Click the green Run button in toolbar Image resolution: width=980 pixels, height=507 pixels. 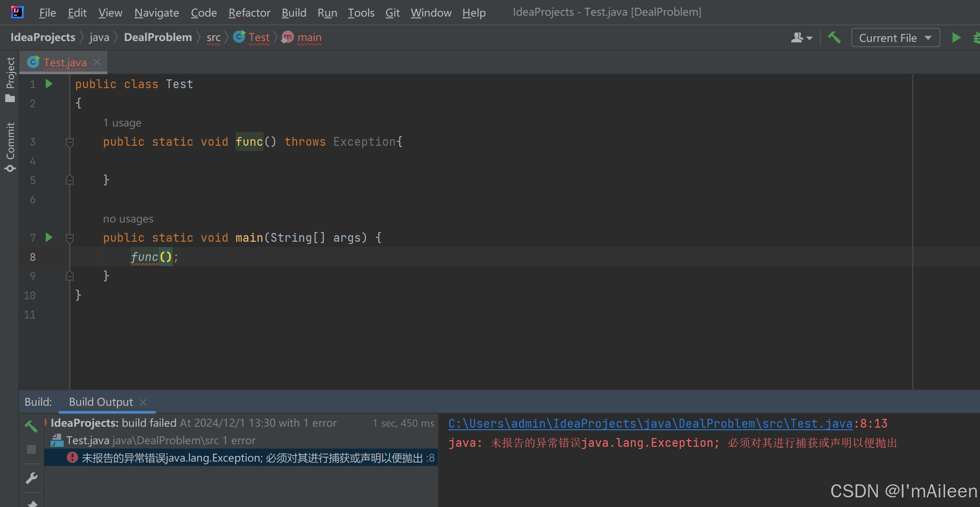[956, 38]
